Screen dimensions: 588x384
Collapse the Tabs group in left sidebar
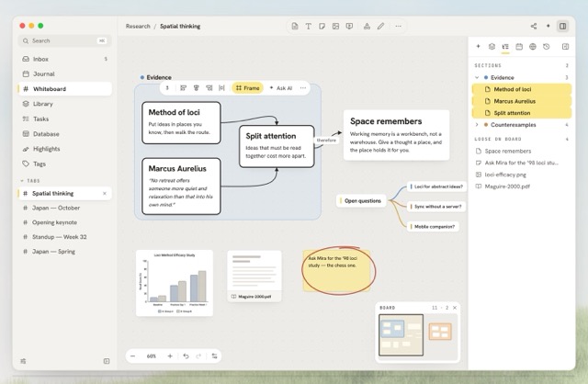(x=22, y=181)
